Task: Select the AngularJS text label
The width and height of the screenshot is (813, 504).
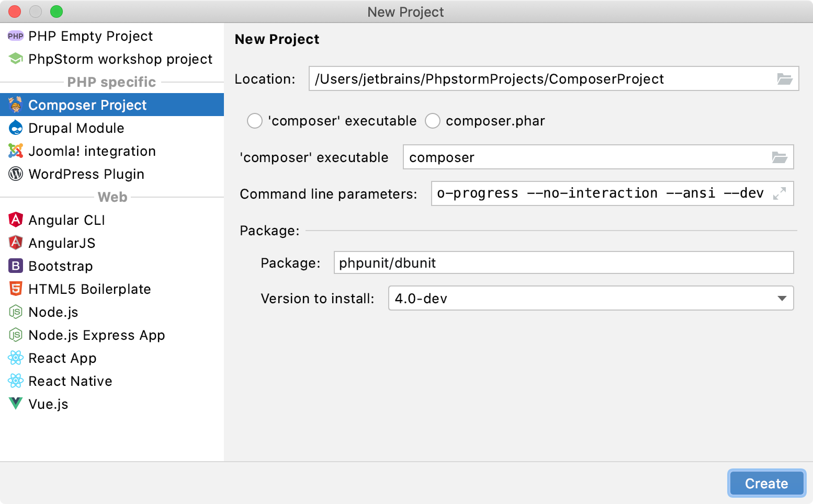Action: coord(62,243)
